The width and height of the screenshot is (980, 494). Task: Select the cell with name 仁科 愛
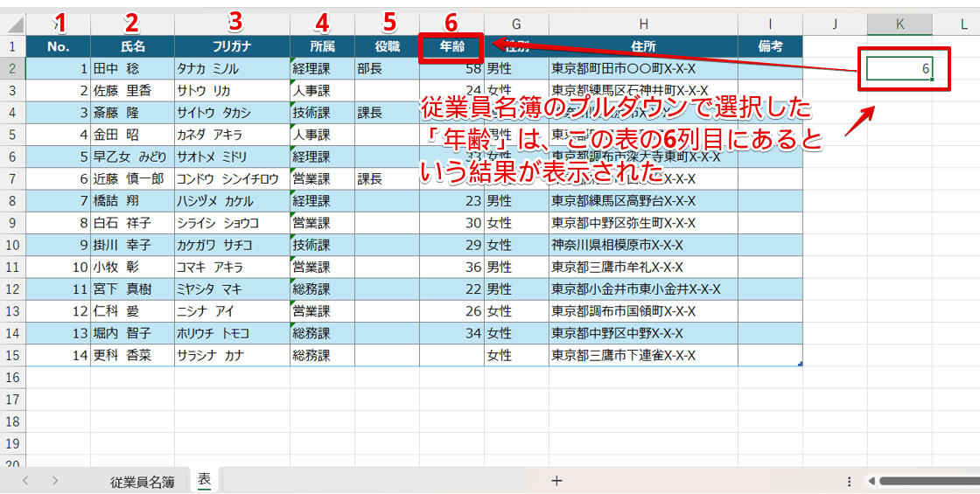[x=132, y=311]
